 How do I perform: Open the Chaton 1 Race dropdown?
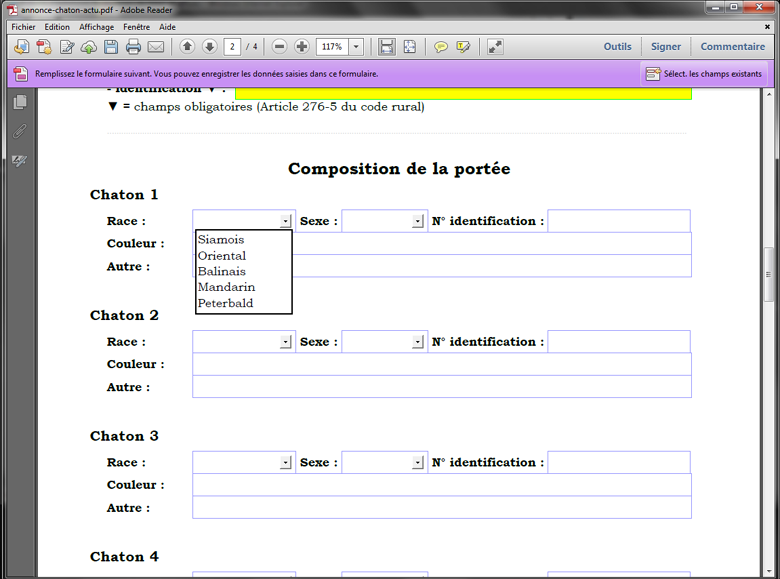pos(286,221)
